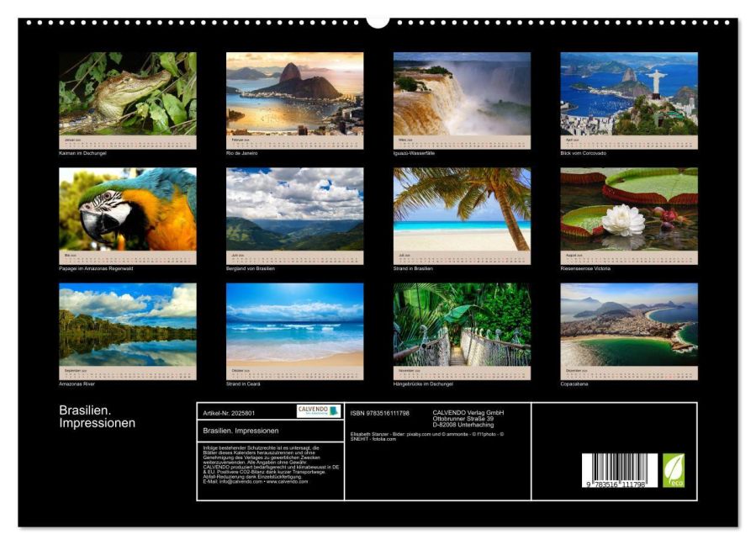The image size is (756, 545).
Task: Click the green eco leaf icon
Action: coord(673,470)
